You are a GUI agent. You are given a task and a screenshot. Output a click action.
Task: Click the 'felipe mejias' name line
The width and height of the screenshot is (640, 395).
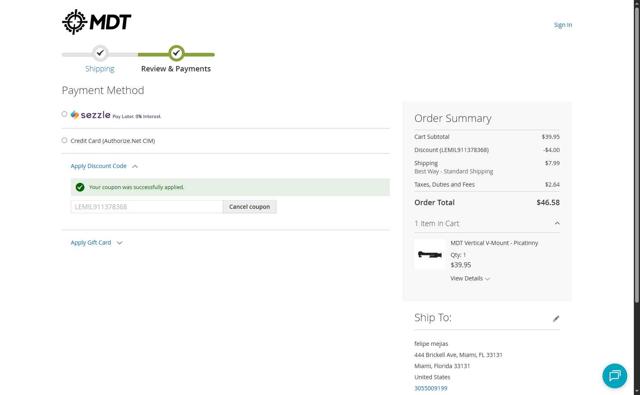tap(431, 344)
